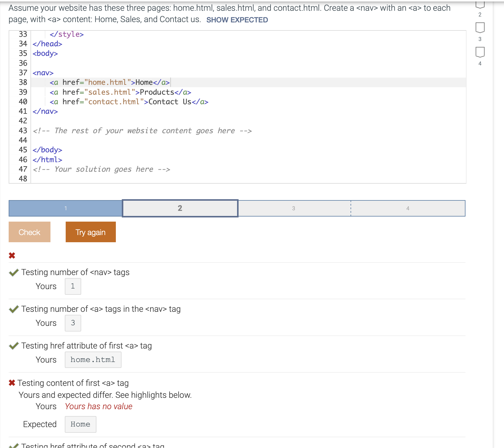This screenshot has height=448, width=504.
Task: Click the red X beside first <a> content test
Action: coord(12,383)
